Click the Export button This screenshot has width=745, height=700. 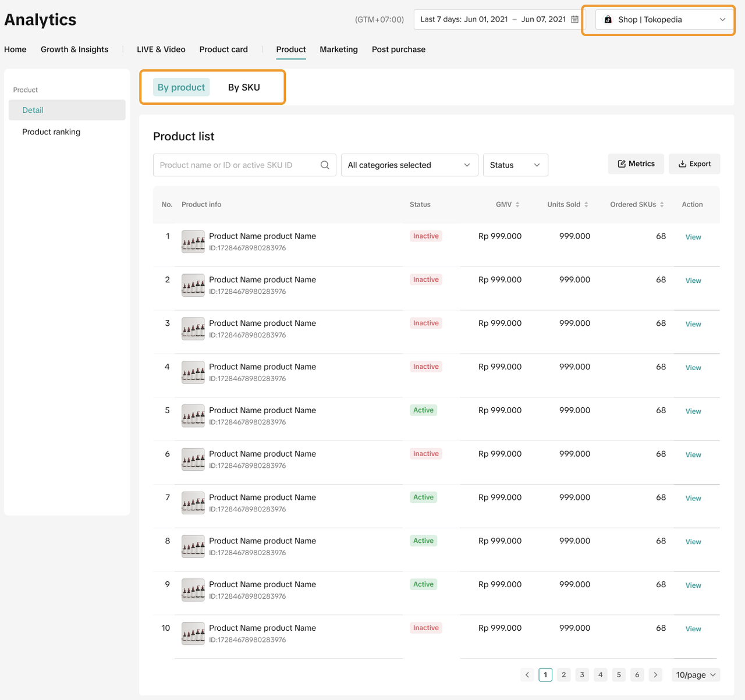click(694, 164)
